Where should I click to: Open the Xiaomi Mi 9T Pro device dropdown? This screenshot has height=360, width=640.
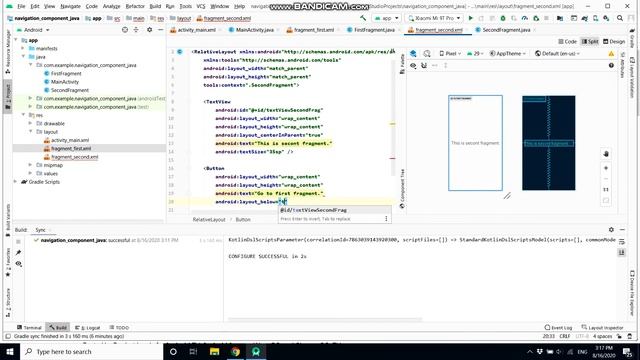tap(434, 18)
